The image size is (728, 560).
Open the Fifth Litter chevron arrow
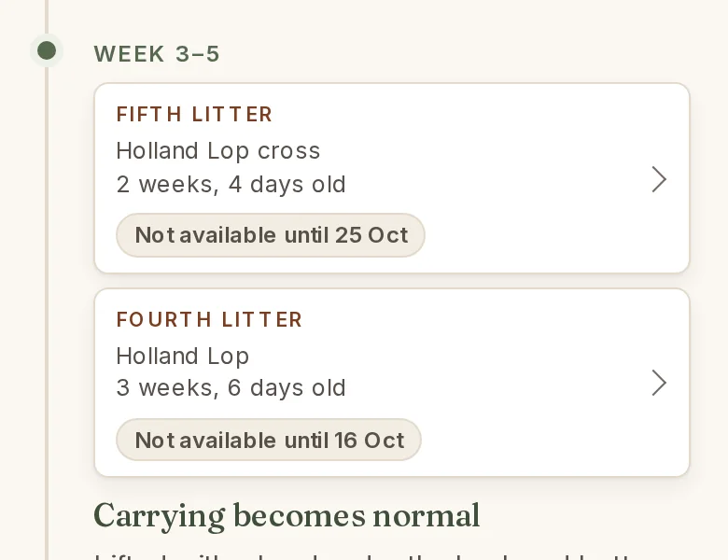coord(659,179)
